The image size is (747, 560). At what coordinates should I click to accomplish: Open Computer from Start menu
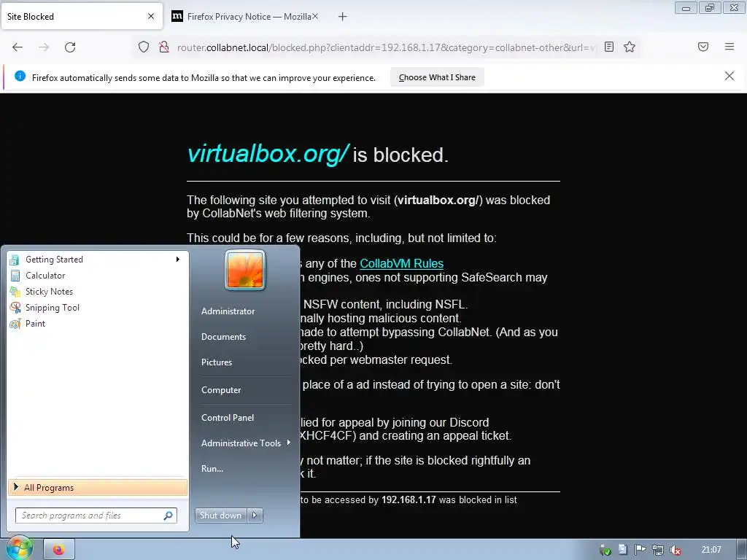(x=221, y=390)
